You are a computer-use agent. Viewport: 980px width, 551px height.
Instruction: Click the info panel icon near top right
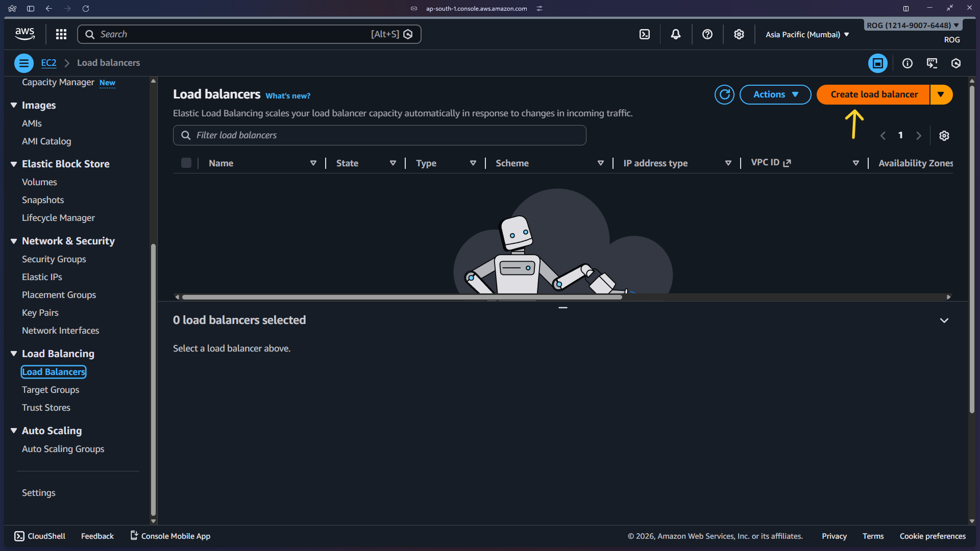click(908, 63)
